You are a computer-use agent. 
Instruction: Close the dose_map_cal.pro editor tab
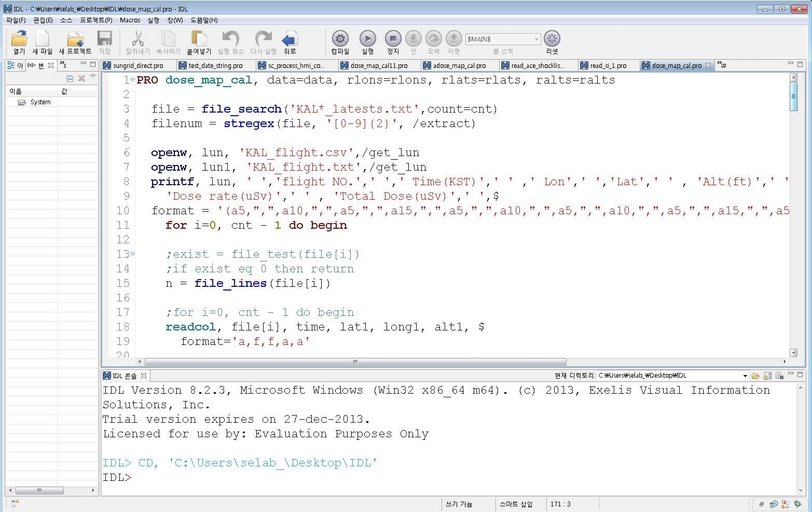pos(708,65)
